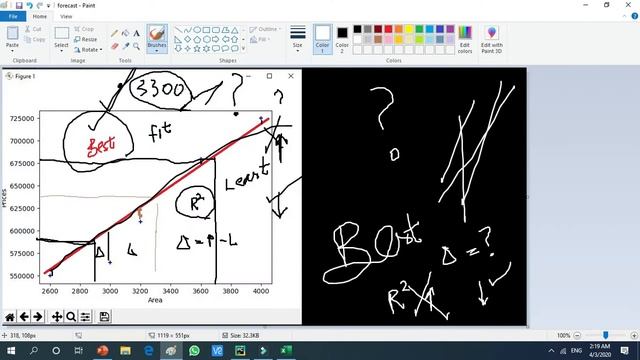Open the Rotate dropdown menu
Screen dimensions: 640x360
point(88,50)
